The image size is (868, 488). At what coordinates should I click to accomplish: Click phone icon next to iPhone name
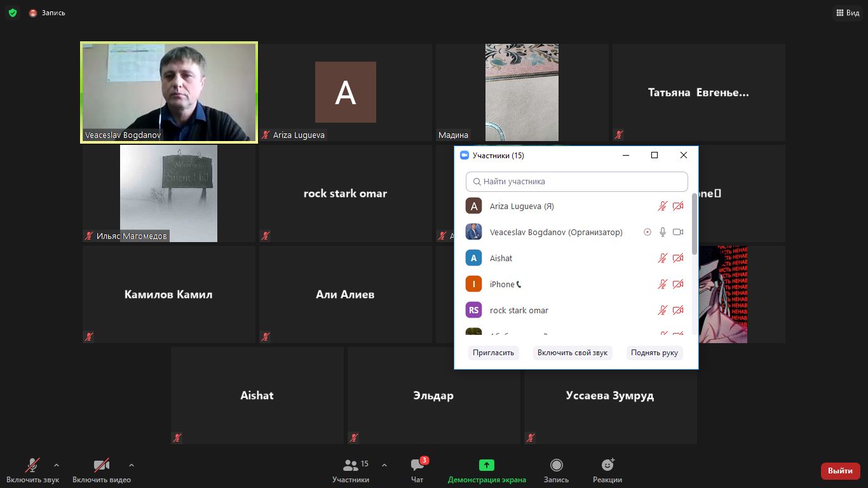click(519, 285)
